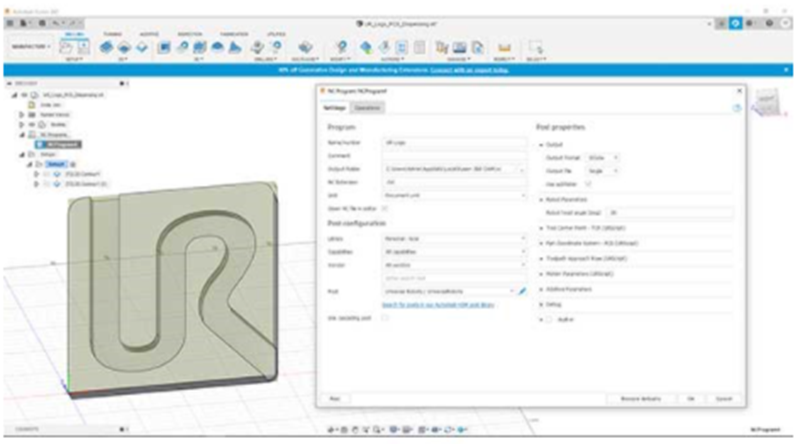The width and height of the screenshot is (800, 444).
Task: Open the TURNING ribbon tab
Action: (x=113, y=34)
